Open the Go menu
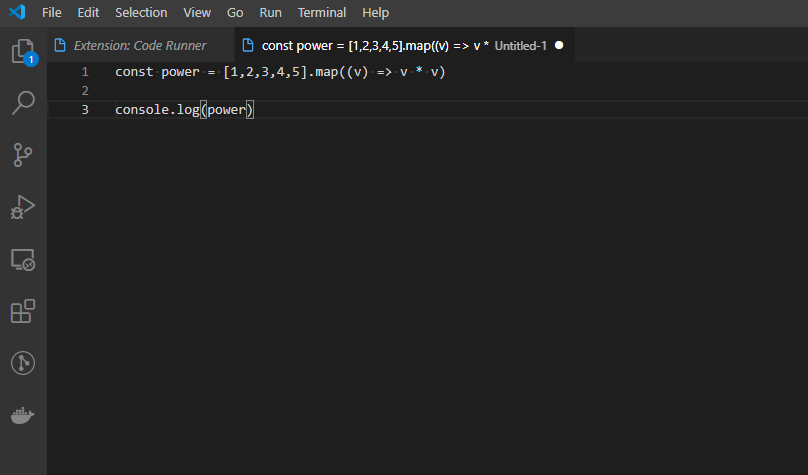Screen dimensions: 808x475 tap(235, 12)
